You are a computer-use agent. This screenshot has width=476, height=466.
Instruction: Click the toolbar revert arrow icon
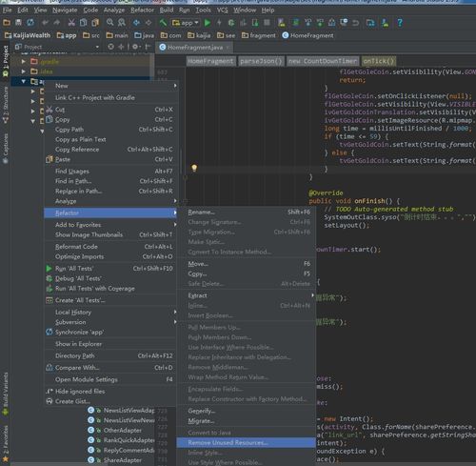(356, 23)
